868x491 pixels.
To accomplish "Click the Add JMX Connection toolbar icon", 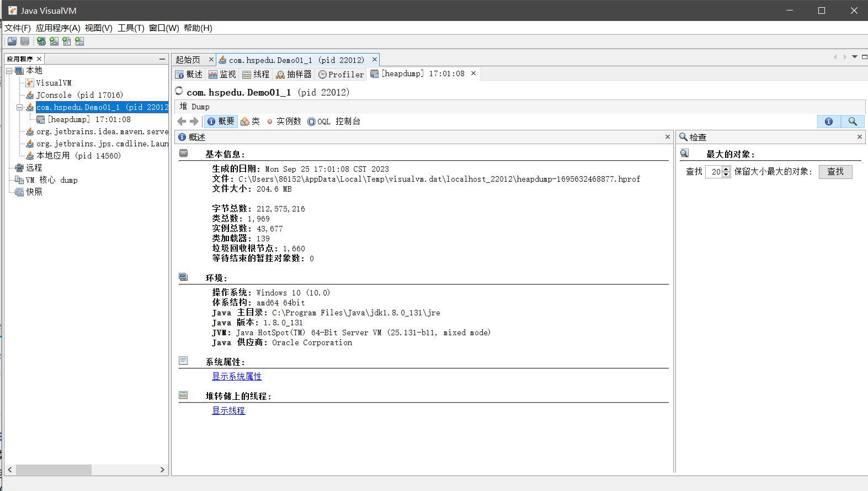I will pos(54,41).
